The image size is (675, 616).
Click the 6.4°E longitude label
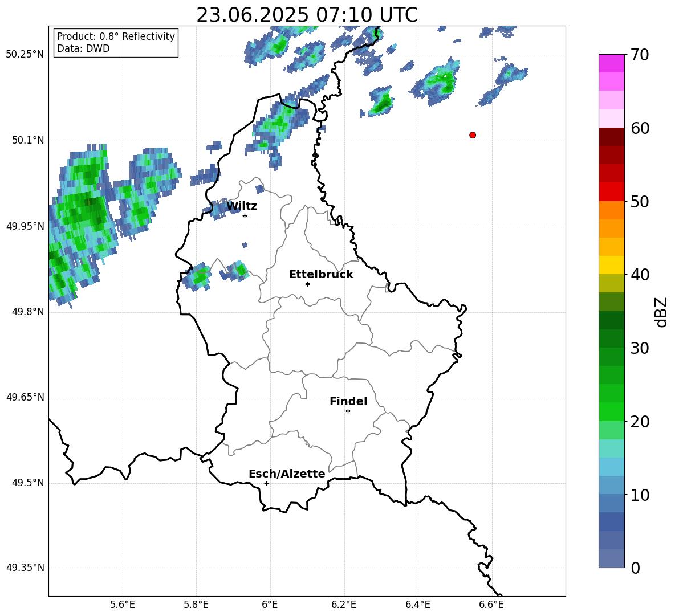pyautogui.click(x=417, y=605)
